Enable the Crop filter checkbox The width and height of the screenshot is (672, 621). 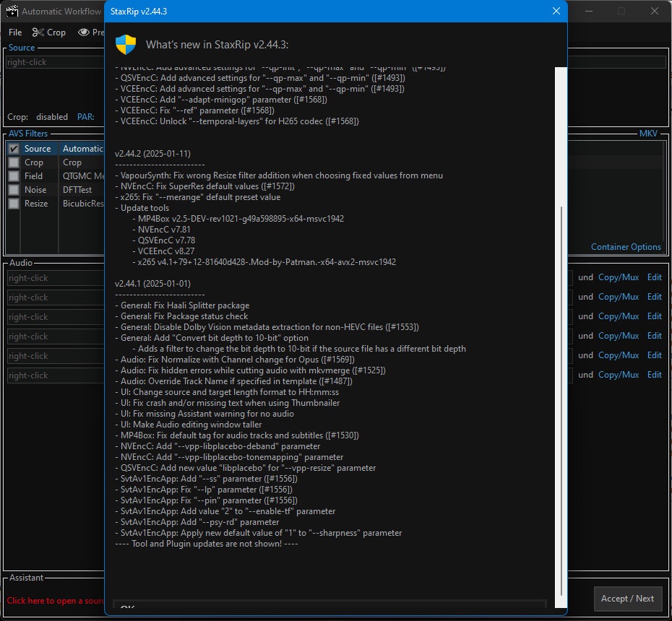(14, 162)
